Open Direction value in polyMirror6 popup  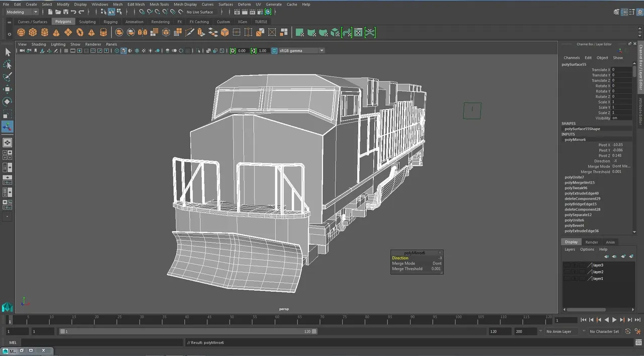click(x=440, y=258)
